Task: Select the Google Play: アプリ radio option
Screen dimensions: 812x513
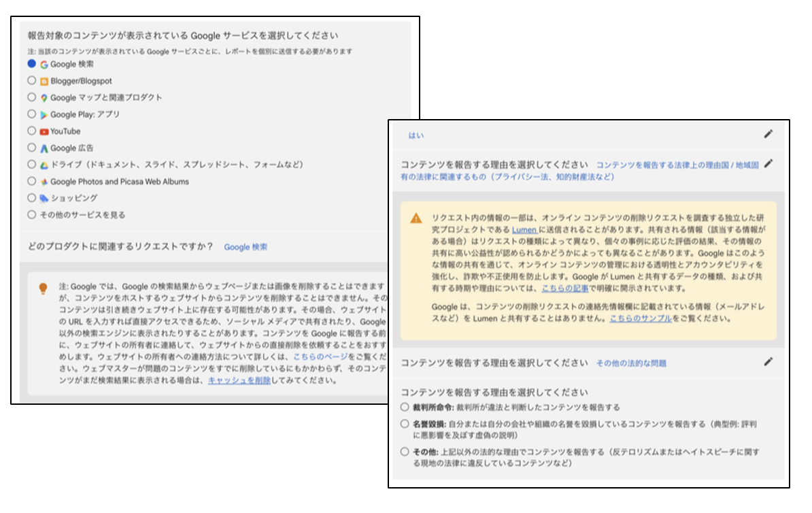Action: click(x=31, y=114)
